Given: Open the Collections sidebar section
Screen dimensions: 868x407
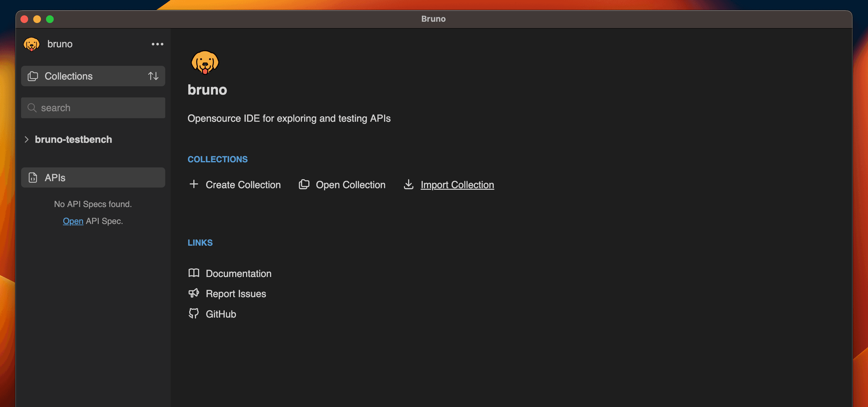Looking at the screenshot, I should [69, 76].
